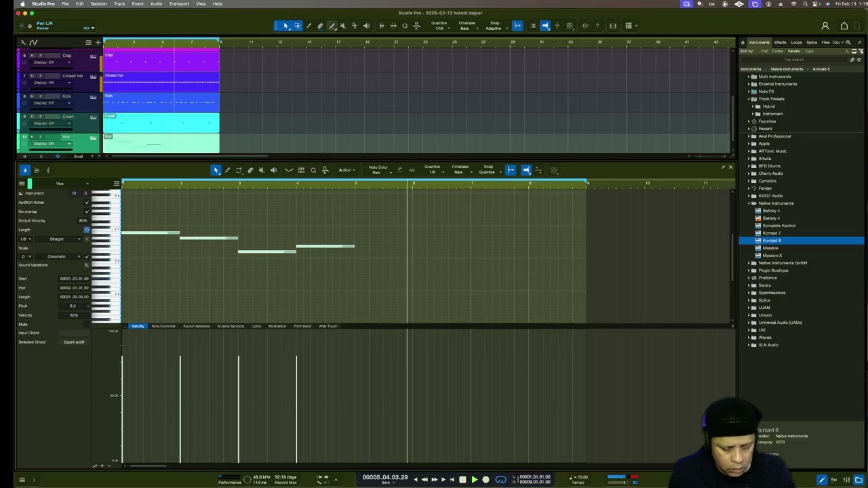Viewport: 868px width, 488px height.
Task: Collapse the Native Instruments folder
Action: tap(749, 203)
